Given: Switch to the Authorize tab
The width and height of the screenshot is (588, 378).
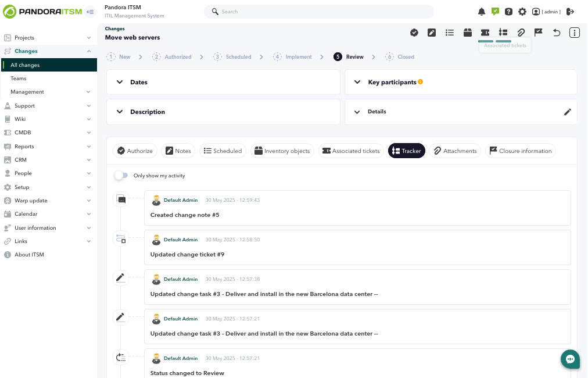Looking at the screenshot, I should point(135,151).
